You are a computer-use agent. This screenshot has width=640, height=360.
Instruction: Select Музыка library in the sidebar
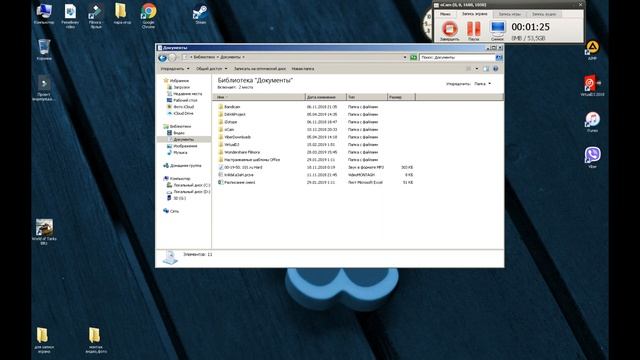point(178,153)
